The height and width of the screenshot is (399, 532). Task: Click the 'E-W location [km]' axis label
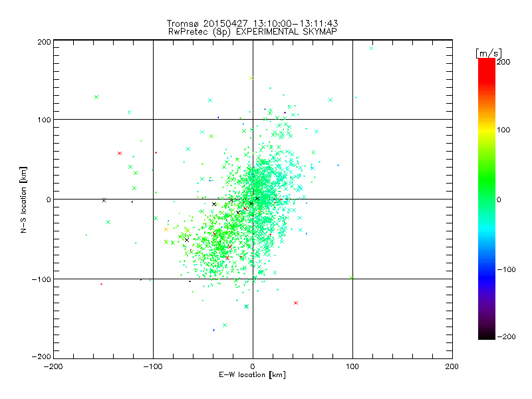click(252, 374)
